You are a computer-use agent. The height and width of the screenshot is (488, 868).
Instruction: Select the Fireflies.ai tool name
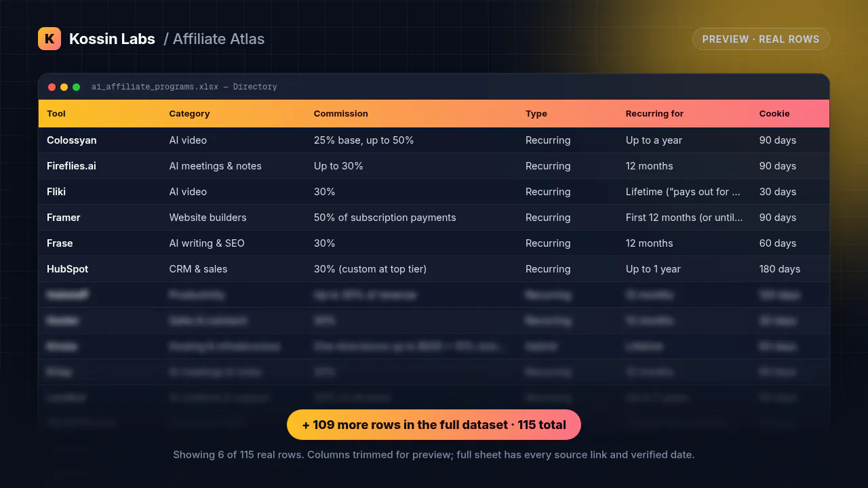pyautogui.click(x=71, y=166)
